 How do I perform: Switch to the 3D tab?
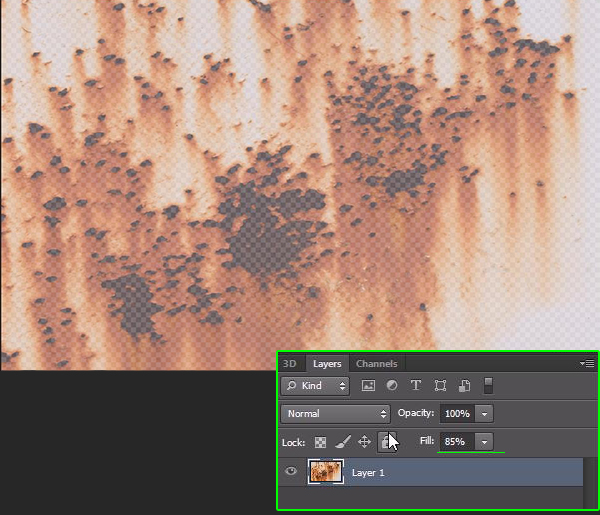[290, 364]
